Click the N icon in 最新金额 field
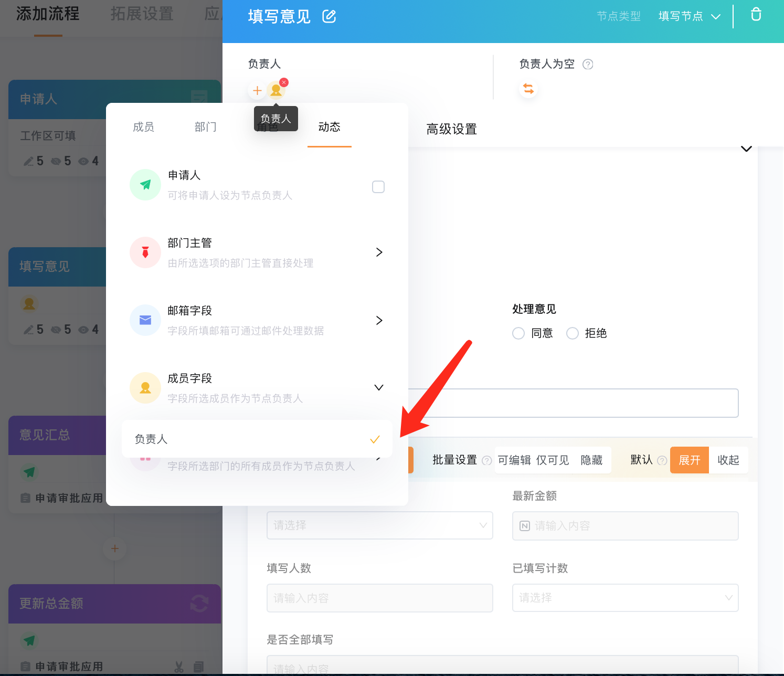The image size is (784, 676). point(525,526)
